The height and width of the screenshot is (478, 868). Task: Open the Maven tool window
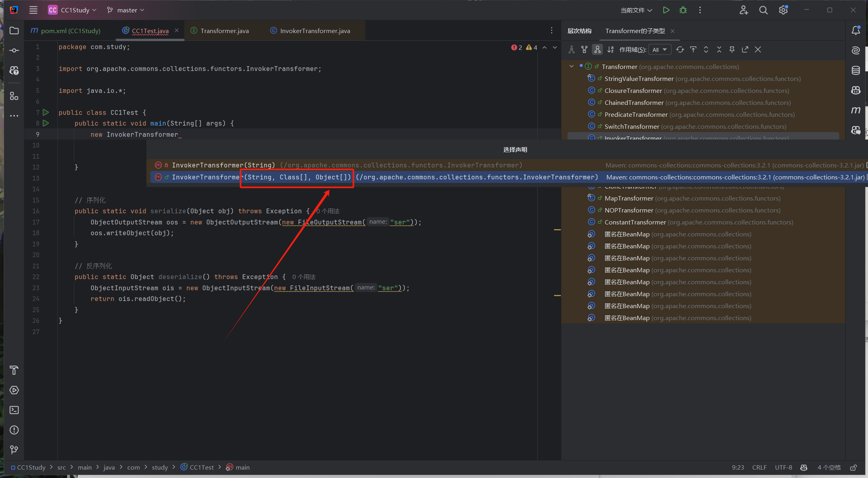[856, 110]
